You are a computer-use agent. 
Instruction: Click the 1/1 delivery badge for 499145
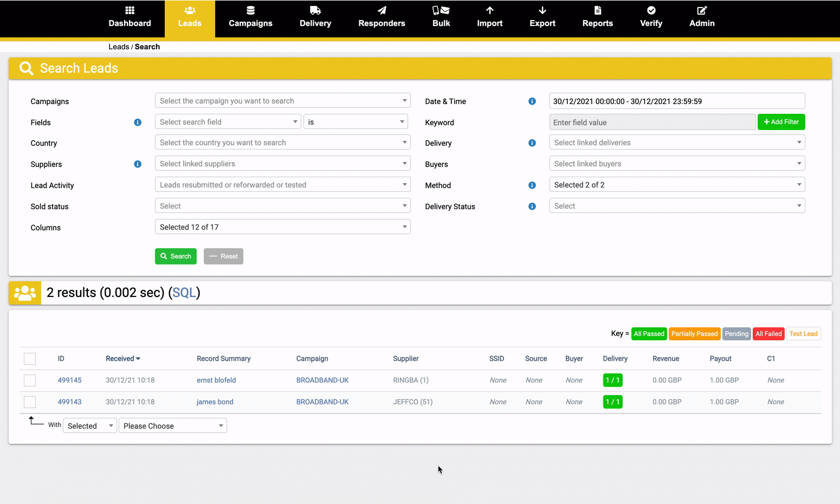[x=613, y=380]
